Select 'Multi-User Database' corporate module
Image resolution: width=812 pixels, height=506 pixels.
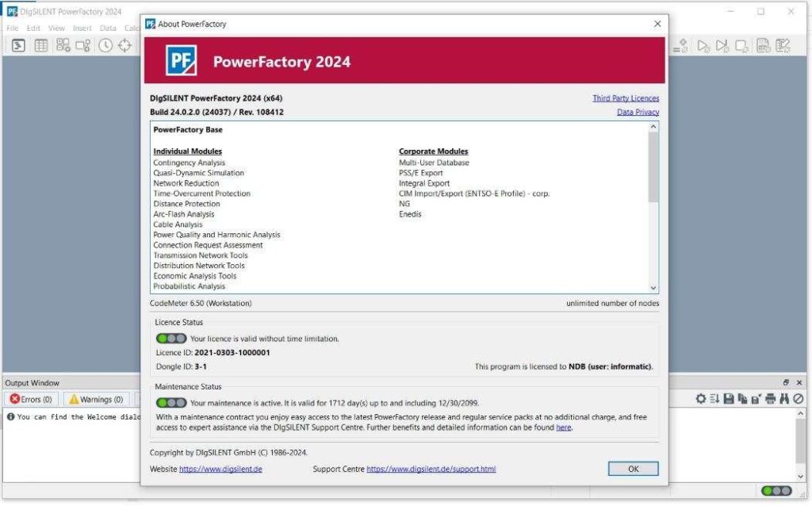[x=434, y=163]
